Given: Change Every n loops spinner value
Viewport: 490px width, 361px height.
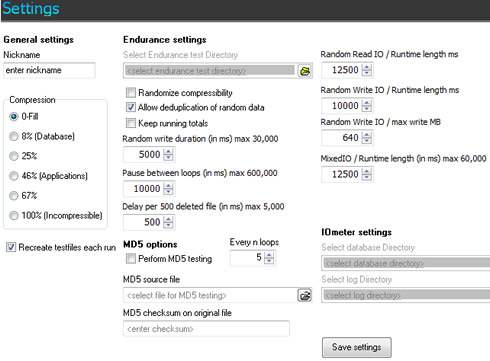Looking at the screenshot, I should pyautogui.click(x=269, y=258).
